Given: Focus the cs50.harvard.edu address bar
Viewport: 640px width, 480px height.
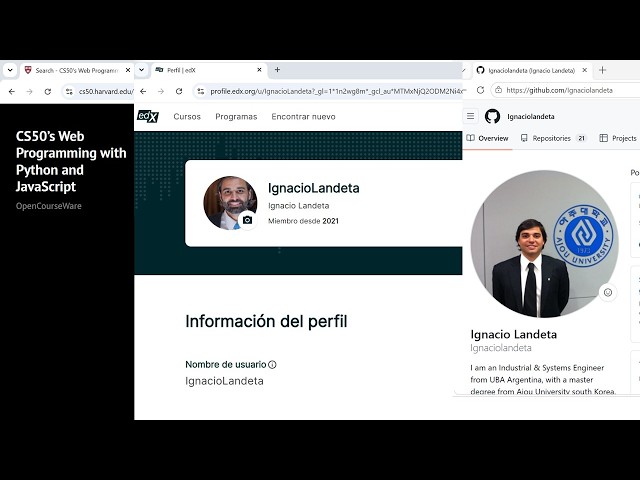Looking at the screenshot, I should coord(98,91).
